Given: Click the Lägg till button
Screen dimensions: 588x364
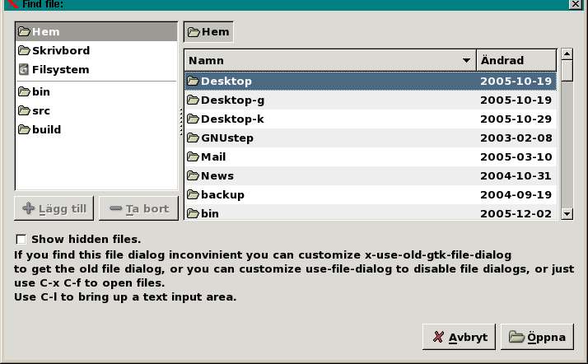Looking at the screenshot, I should [x=54, y=208].
